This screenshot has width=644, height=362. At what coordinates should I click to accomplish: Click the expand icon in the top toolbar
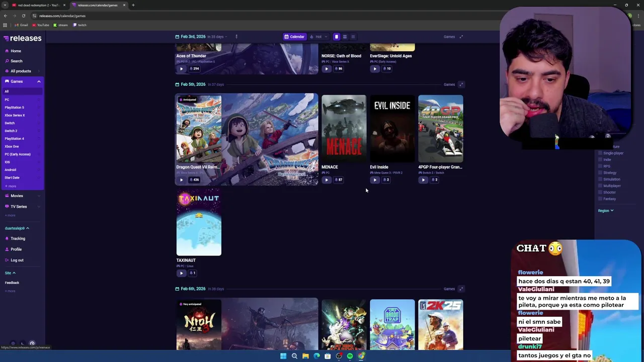tap(461, 37)
